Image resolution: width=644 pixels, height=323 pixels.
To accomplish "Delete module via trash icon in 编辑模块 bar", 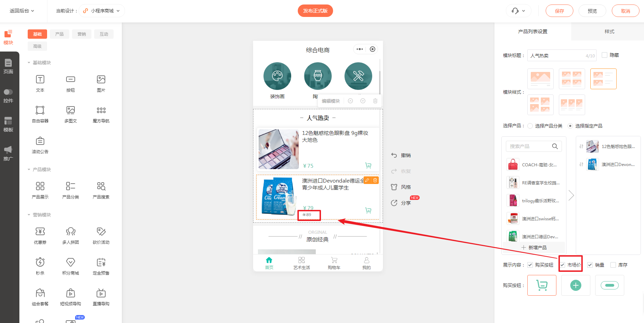I will tap(375, 101).
